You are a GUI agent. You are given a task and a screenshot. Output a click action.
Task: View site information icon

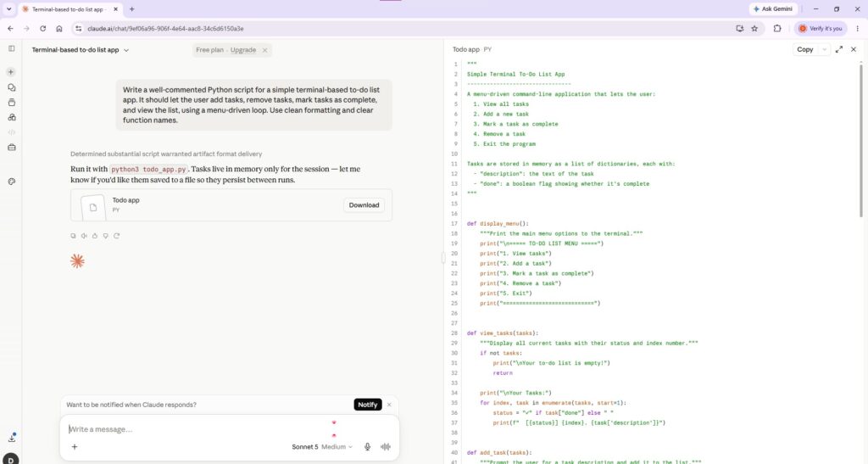coord(79,28)
